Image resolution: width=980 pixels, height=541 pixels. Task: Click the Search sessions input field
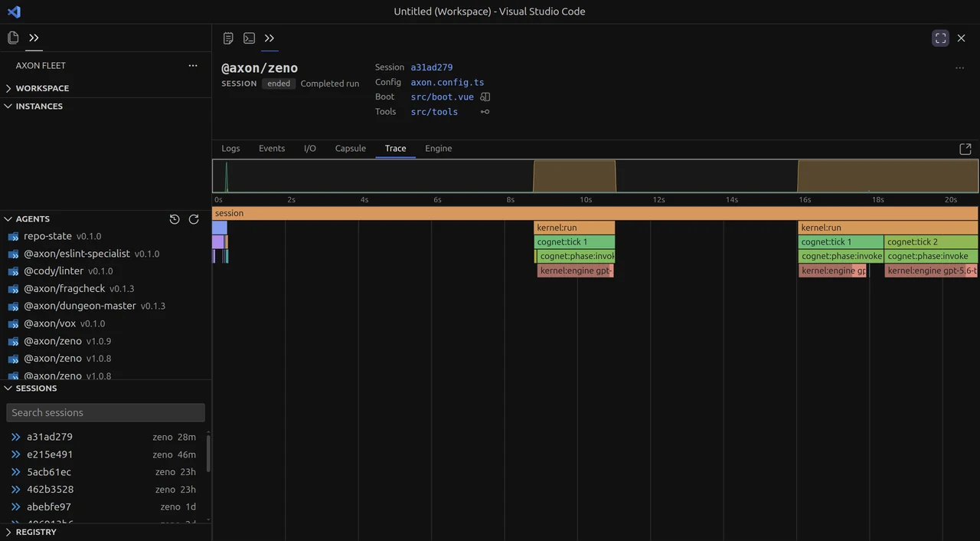[106, 412]
